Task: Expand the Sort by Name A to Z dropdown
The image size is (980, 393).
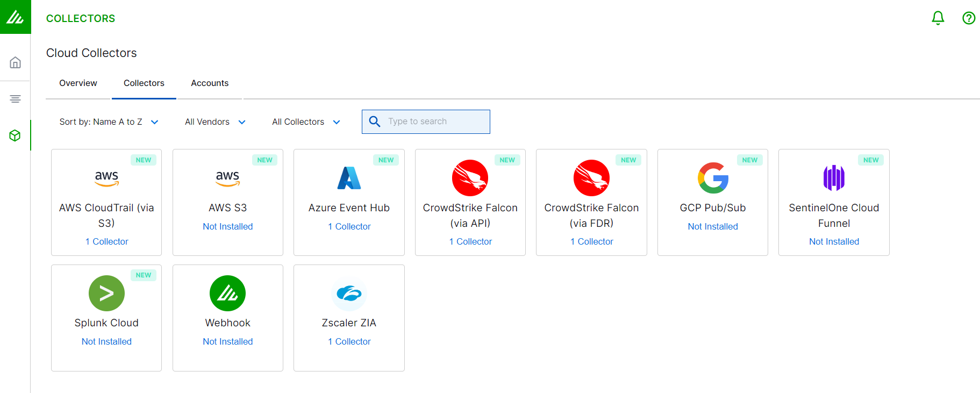Action: (x=109, y=122)
